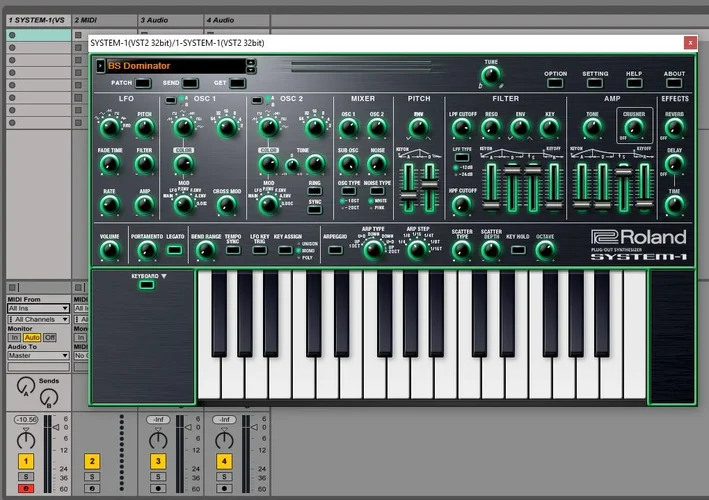Toggle the KEY HOLD button

pyautogui.click(x=518, y=250)
